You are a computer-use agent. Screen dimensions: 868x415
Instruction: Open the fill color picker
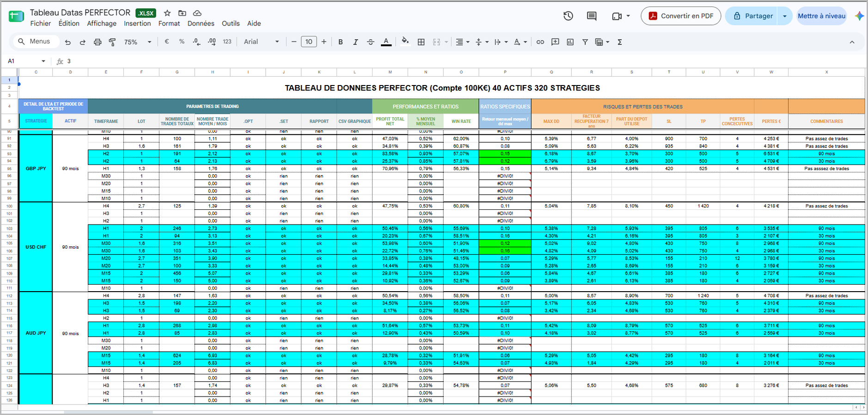pos(405,42)
